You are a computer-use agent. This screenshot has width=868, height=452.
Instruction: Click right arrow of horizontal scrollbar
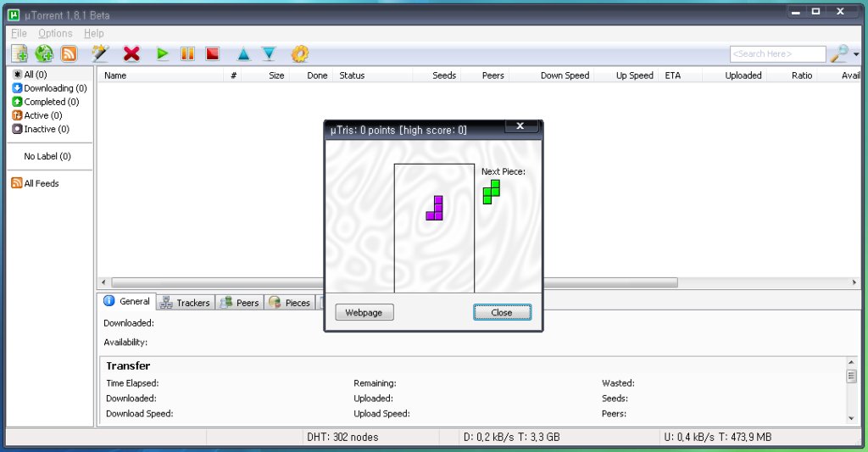coord(854,282)
